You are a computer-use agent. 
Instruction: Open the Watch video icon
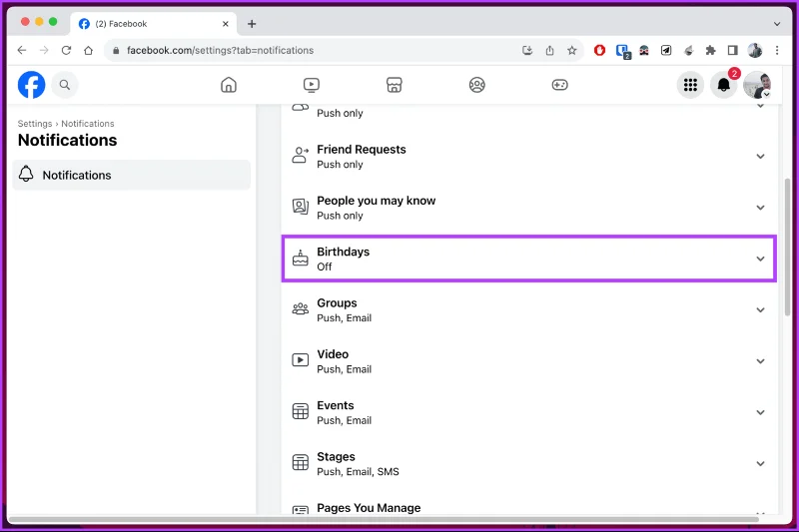pyautogui.click(x=312, y=85)
